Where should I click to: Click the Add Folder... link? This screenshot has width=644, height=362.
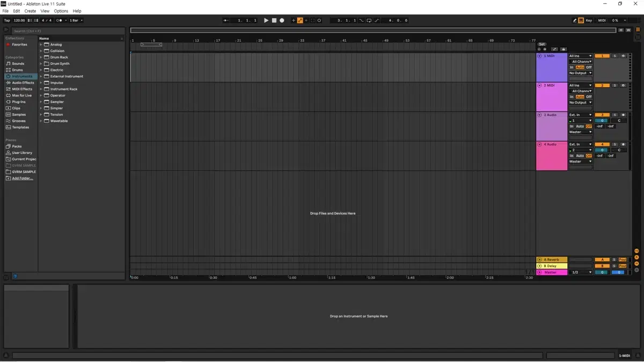[x=23, y=179]
